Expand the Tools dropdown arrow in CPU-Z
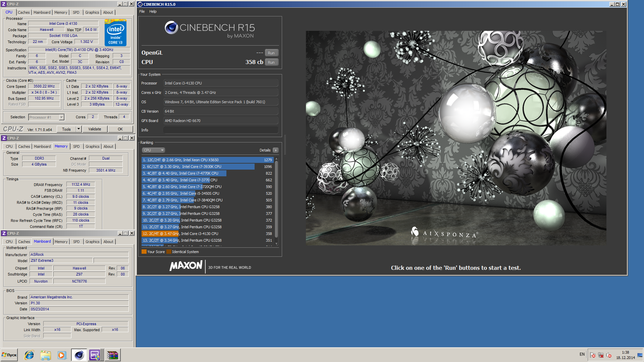644x362 pixels. point(79,129)
